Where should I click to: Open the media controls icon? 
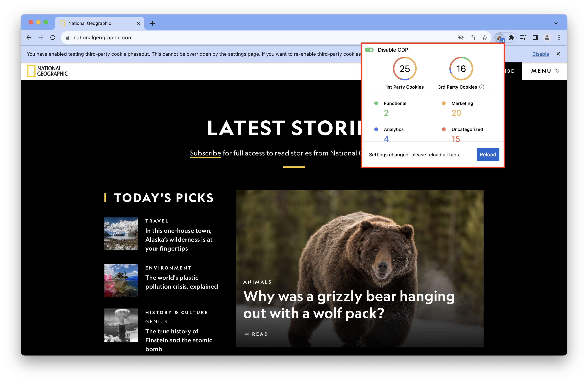pyautogui.click(x=523, y=38)
